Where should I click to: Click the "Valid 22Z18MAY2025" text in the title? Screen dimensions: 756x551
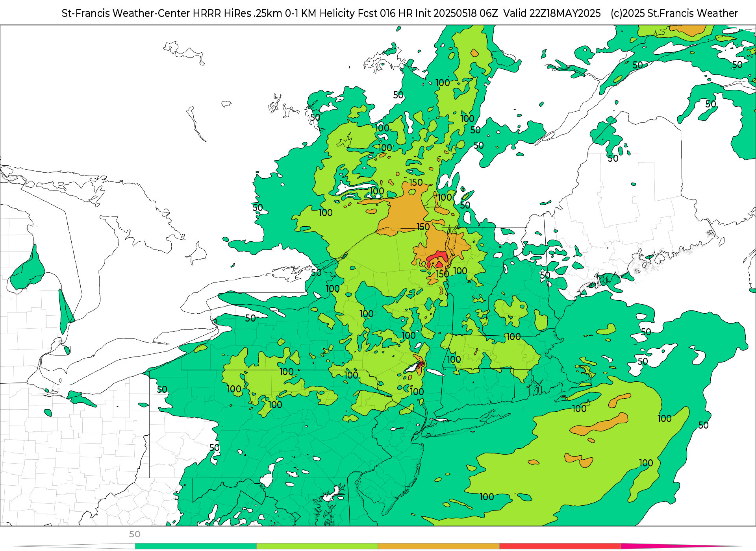coord(552,13)
